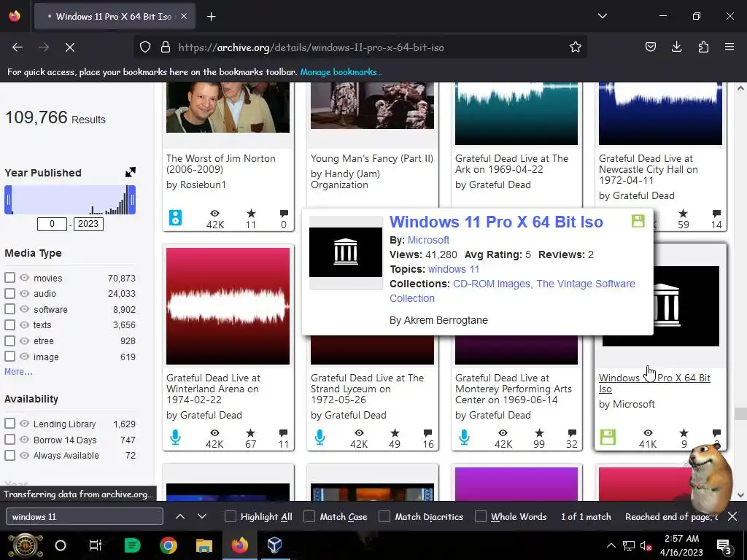
Task: Close the find bar
Action: click(732, 517)
